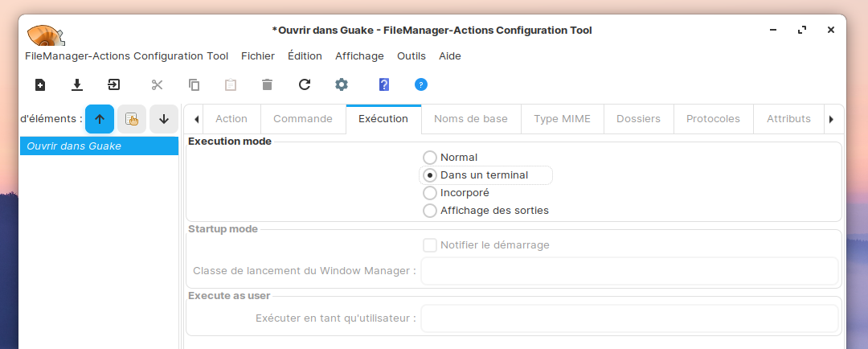Click the ascending sort up-arrow button

click(x=100, y=119)
